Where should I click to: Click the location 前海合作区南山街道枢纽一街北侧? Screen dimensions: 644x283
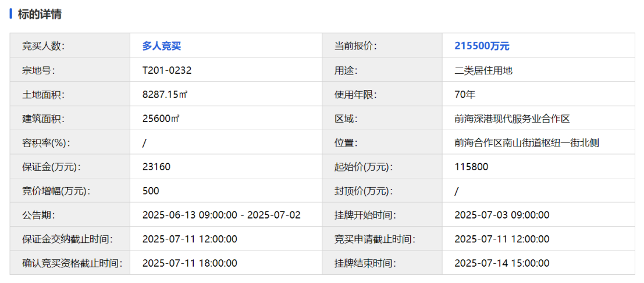coord(526,143)
